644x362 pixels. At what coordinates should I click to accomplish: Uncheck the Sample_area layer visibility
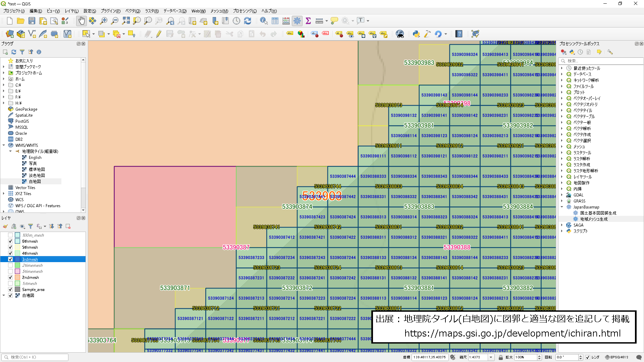point(10,290)
